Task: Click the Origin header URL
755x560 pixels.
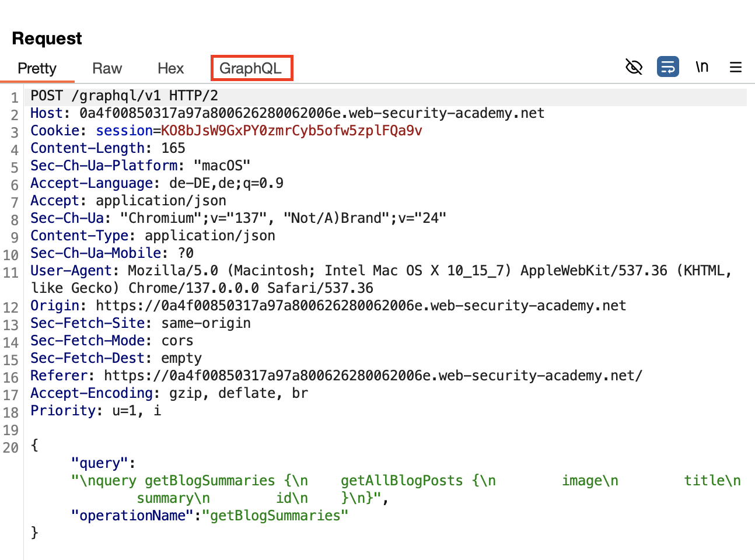Action: click(361, 306)
